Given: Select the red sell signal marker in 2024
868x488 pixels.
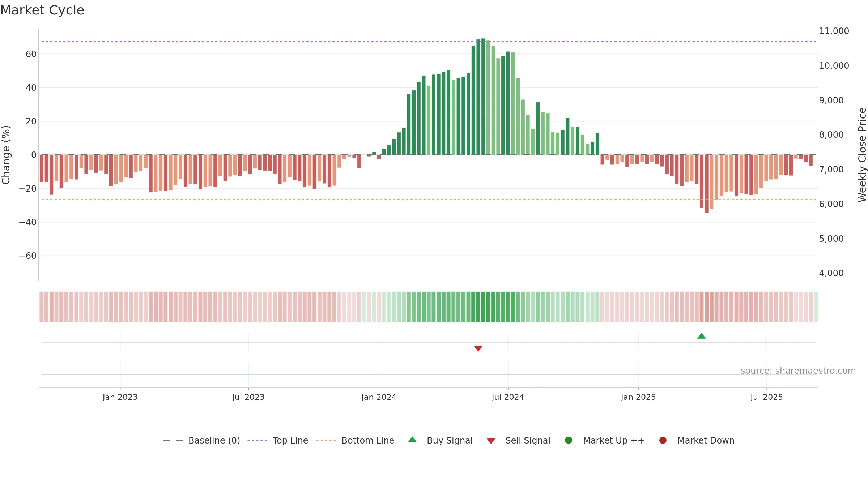Looking at the screenshot, I should [x=478, y=348].
